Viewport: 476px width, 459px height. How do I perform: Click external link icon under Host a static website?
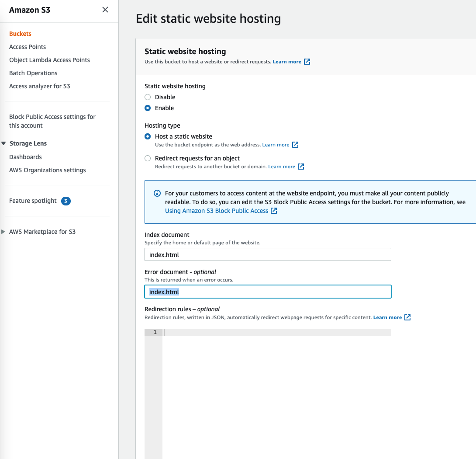click(295, 145)
